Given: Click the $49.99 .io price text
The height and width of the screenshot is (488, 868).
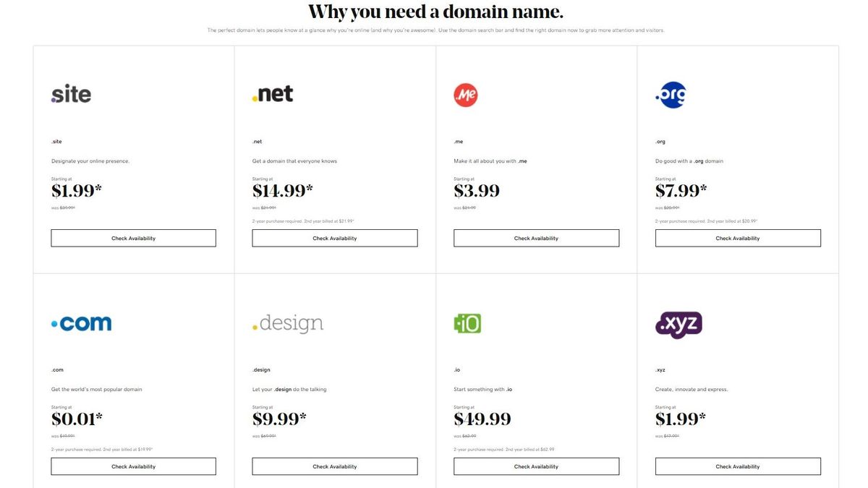Looking at the screenshot, I should 482,418.
